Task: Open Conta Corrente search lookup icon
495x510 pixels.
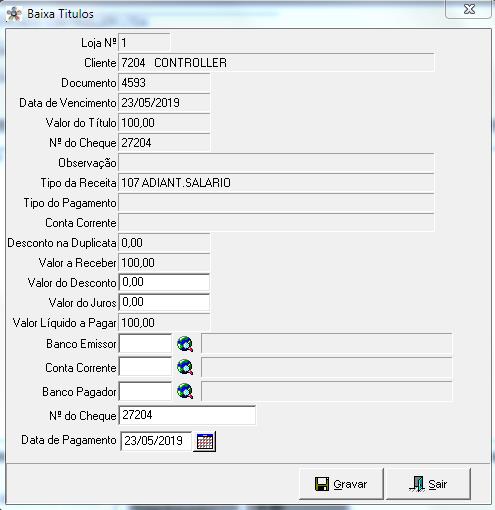Action: pyautogui.click(x=185, y=367)
